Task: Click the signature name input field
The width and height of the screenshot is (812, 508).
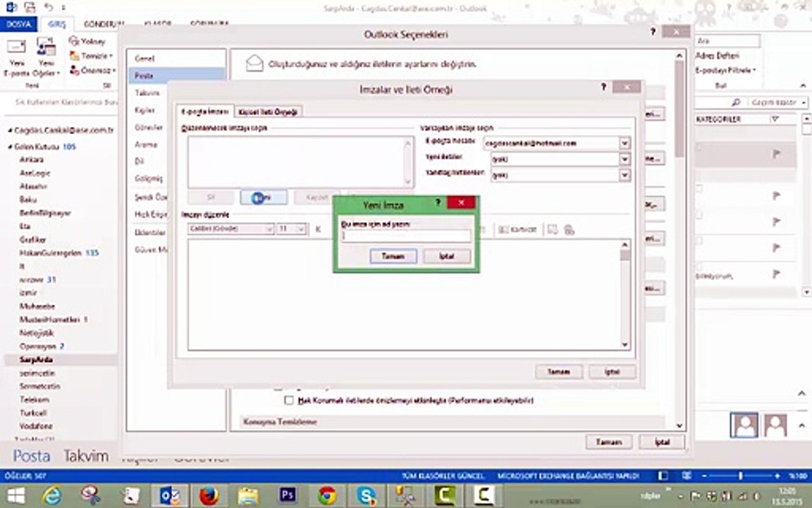Action: pos(406,236)
